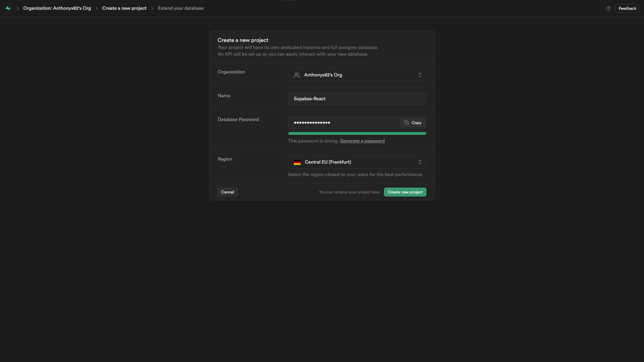The height and width of the screenshot is (362, 644).
Task: Open the Anthonyx82's Org organization dropdown
Action: pyautogui.click(x=357, y=75)
